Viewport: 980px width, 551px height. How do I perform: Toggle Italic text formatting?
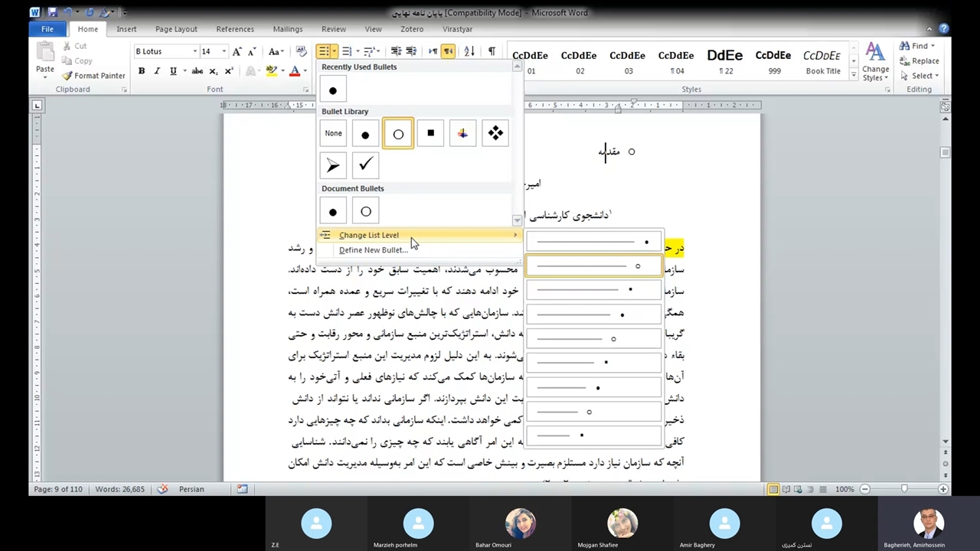(x=157, y=71)
